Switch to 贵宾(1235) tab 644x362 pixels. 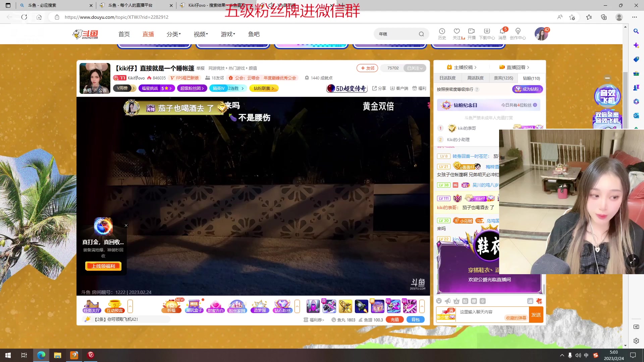click(x=503, y=78)
